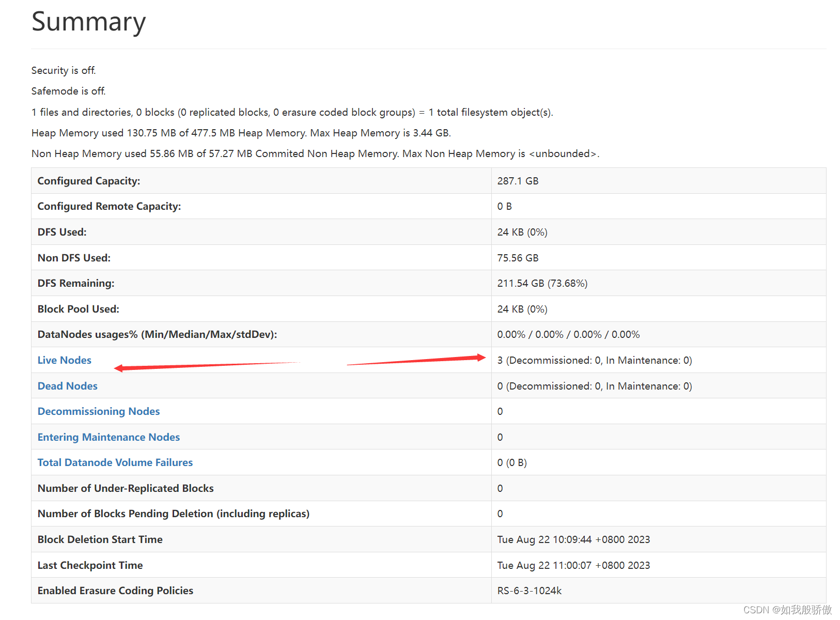Screen dimensions: 840x620
Task: Click the 211.54 GB (73.68%) value
Action: [x=542, y=283]
